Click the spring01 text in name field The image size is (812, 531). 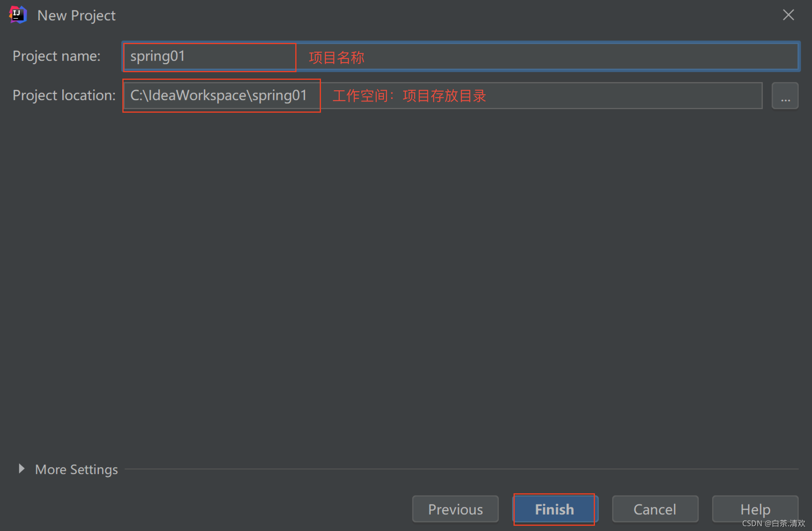pyautogui.click(x=157, y=56)
